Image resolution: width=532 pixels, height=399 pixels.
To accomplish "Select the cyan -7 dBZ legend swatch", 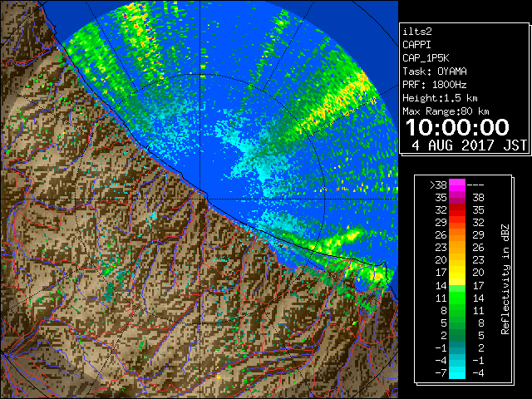I will [x=457, y=372].
